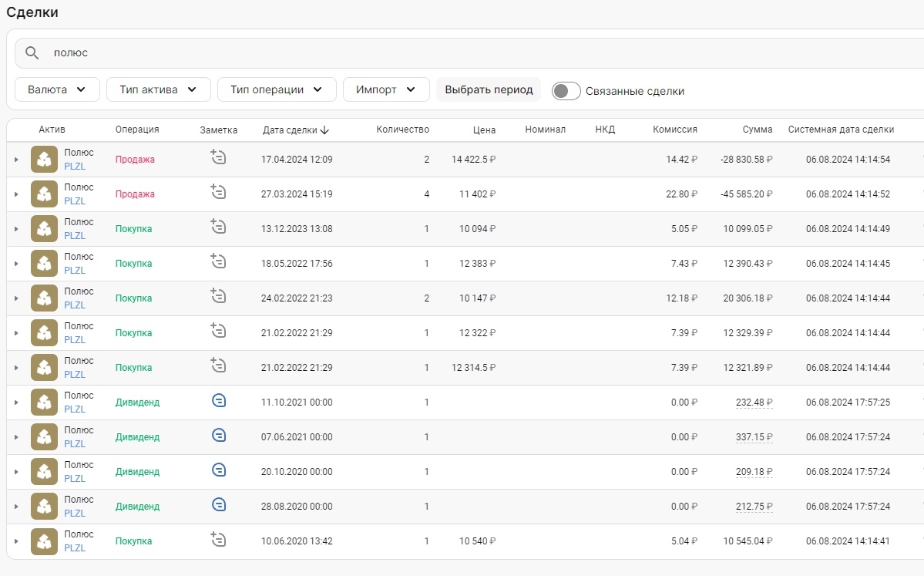The image size is (924, 576).
Task: Open note of 28.08.2020 dividend
Action: (219, 505)
